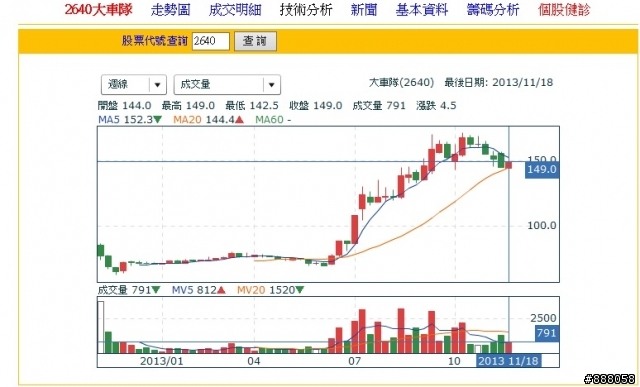
Task: Click the 791 volume marker on axis
Action: [x=547, y=333]
